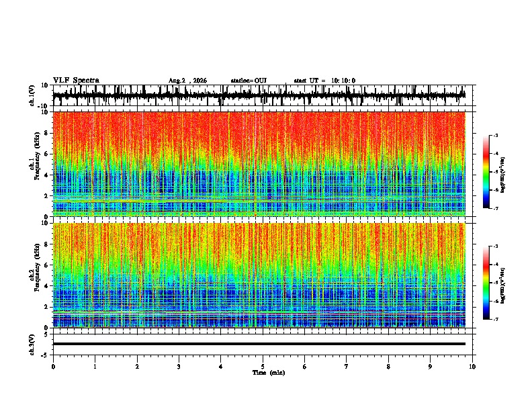Click the '3' time axis tick label
This screenshot has width=532, height=411.
(x=179, y=367)
